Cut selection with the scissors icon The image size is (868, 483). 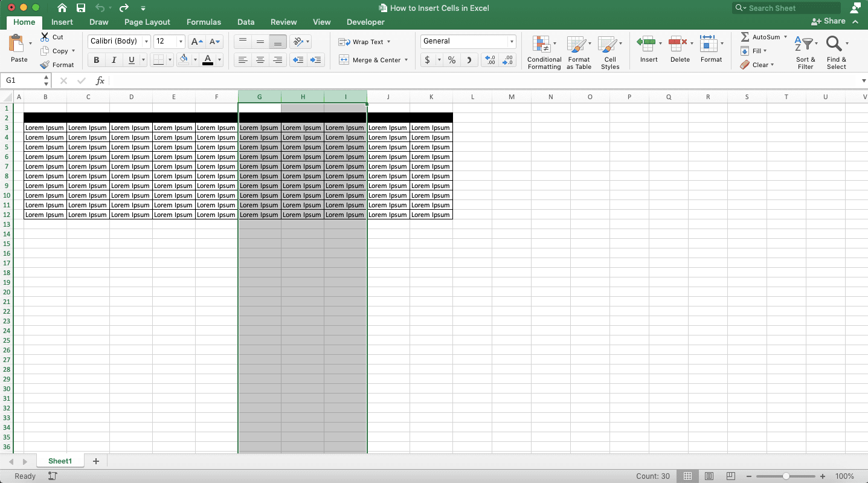[45, 37]
